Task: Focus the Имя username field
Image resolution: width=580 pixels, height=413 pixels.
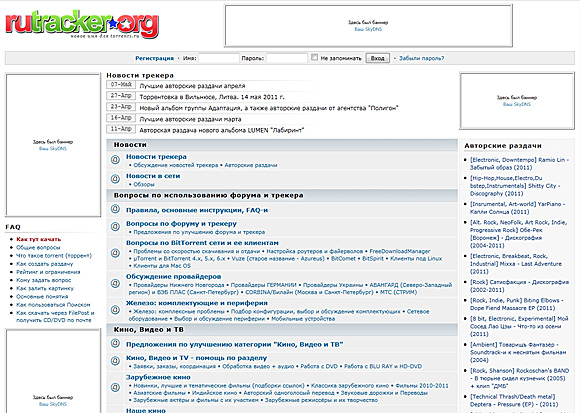Action: (x=219, y=58)
